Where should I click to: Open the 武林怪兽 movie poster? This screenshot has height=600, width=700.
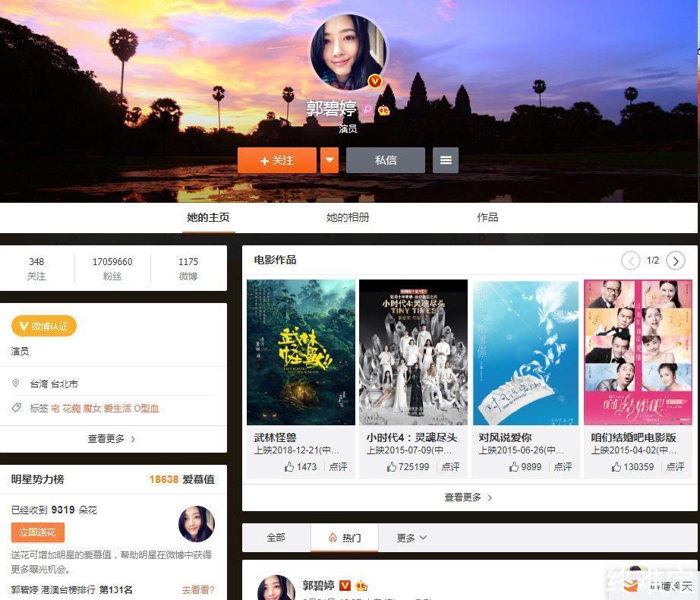tap(301, 352)
